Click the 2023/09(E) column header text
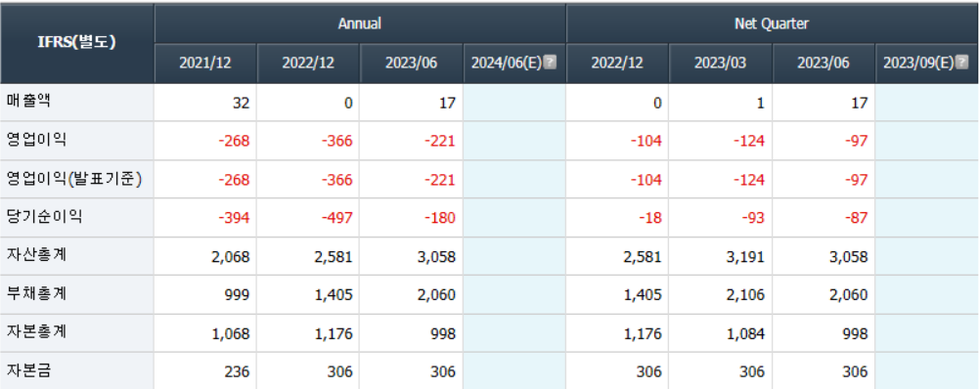The width and height of the screenshot is (980, 389). pyautogui.click(x=919, y=64)
